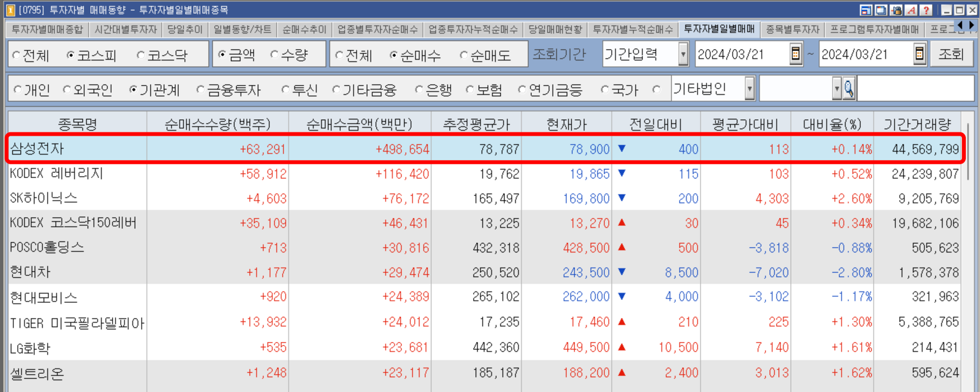Image resolution: width=980 pixels, height=392 pixels.
Task: Select the POSCO홀딩스 row
Action: tap(484, 248)
